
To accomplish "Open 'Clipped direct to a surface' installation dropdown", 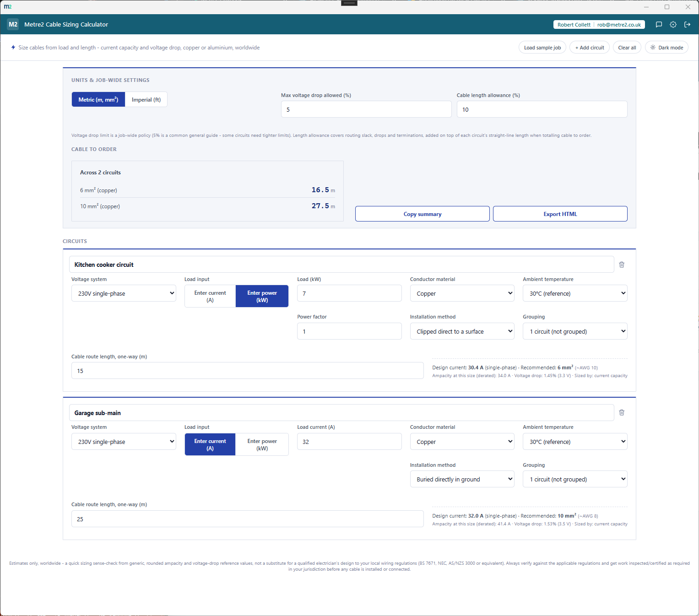I will (x=462, y=331).
